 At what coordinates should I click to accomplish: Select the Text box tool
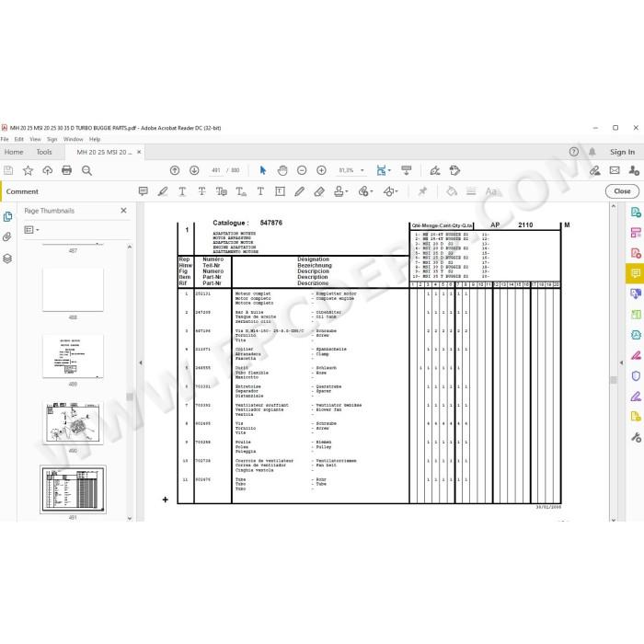coord(280,191)
